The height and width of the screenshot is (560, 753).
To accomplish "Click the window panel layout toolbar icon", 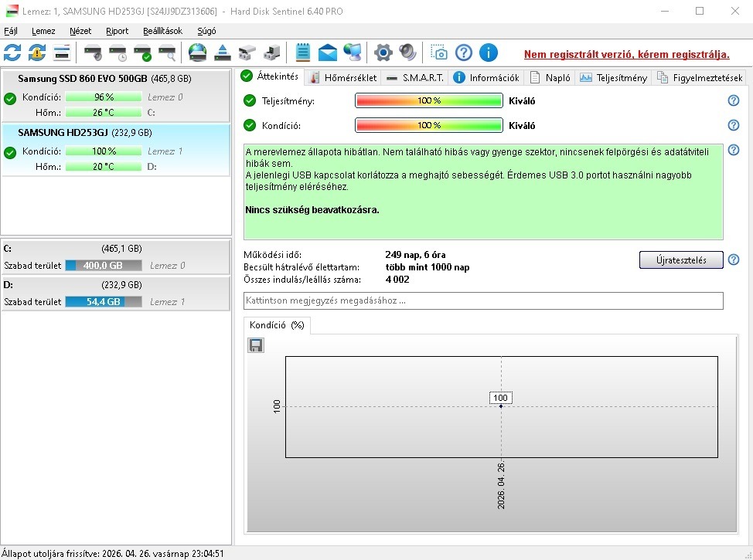I will click(x=62, y=53).
